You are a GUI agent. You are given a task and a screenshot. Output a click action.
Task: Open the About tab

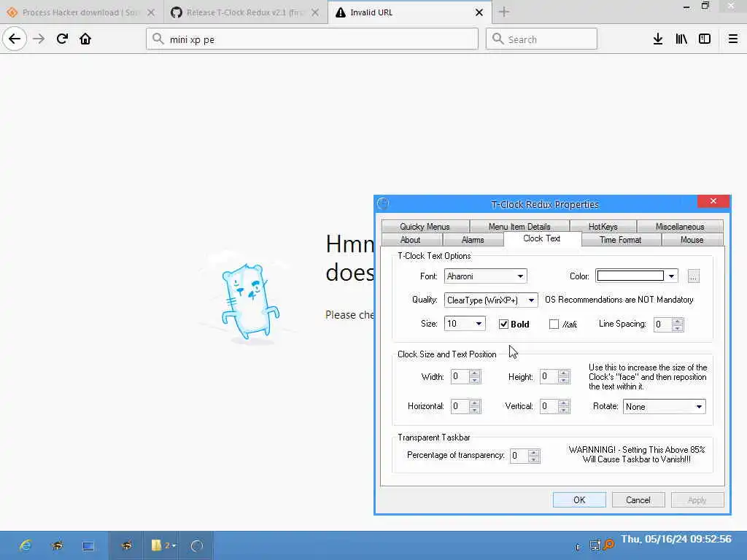click(411, 239)
